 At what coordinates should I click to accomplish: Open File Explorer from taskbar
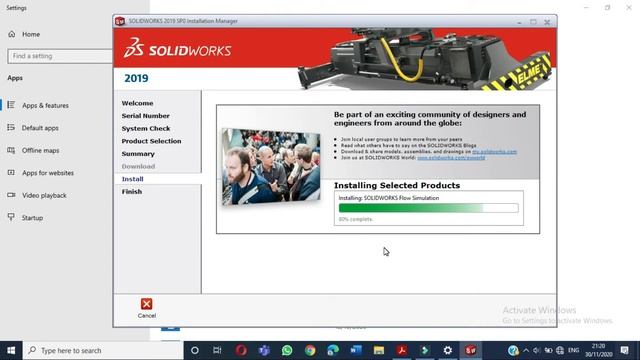coord(379,350)
